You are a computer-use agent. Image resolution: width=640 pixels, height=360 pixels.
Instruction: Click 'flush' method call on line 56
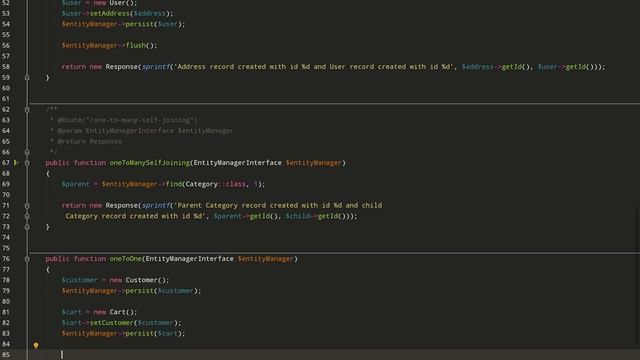tap(136, 45)
